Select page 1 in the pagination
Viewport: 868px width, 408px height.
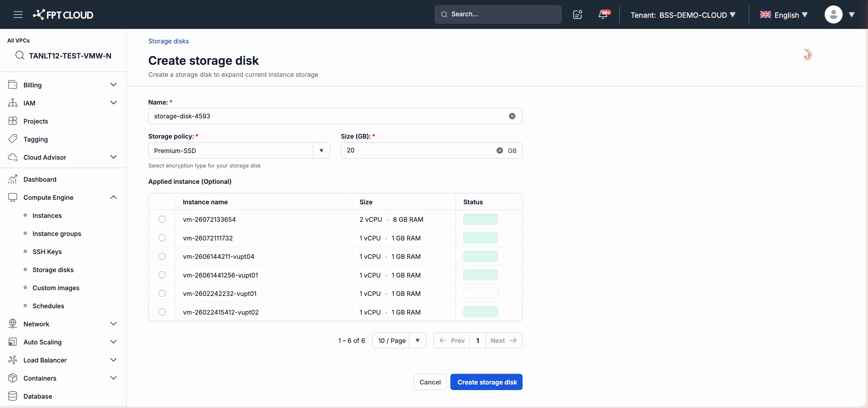[477, 340]
